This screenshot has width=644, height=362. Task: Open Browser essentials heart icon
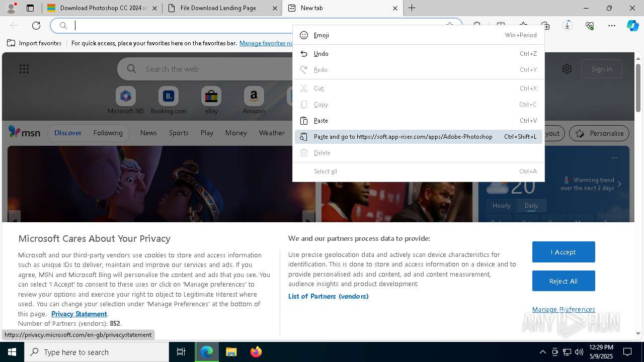[590, 26]
